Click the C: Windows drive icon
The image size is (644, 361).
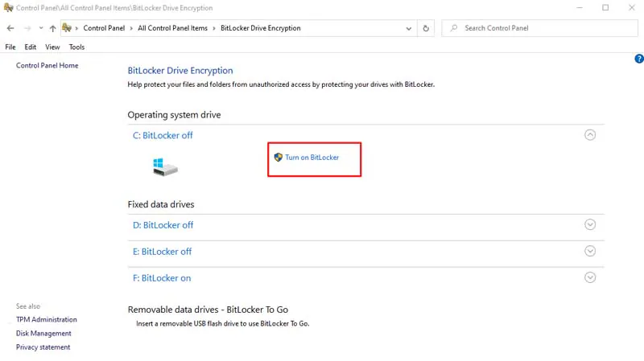165,166
